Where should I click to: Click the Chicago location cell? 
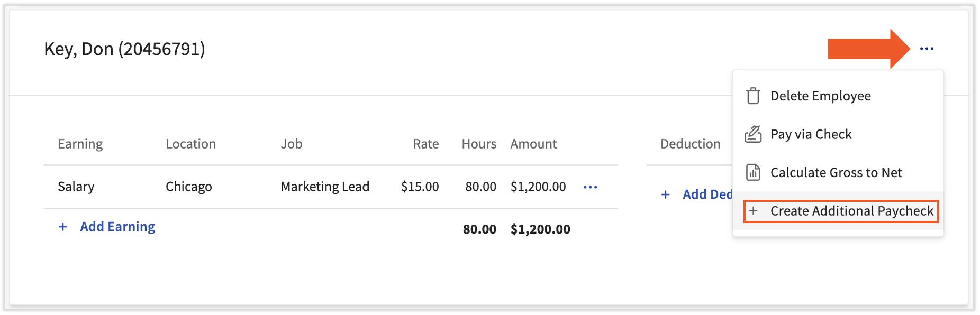coord(188,187)
